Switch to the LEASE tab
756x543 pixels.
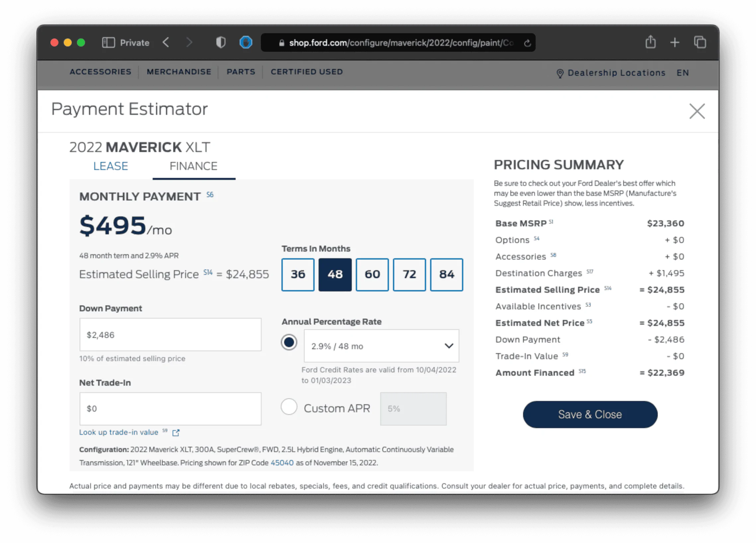click(x=110, y=166)
